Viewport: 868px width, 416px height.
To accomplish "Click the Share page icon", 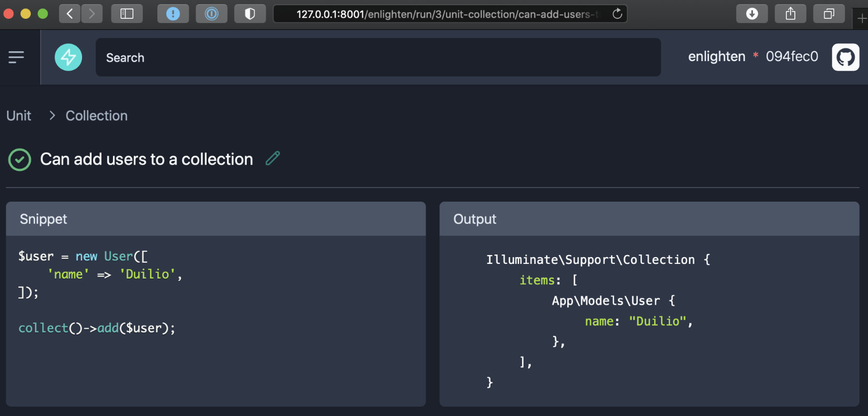I will click(791, 14).
